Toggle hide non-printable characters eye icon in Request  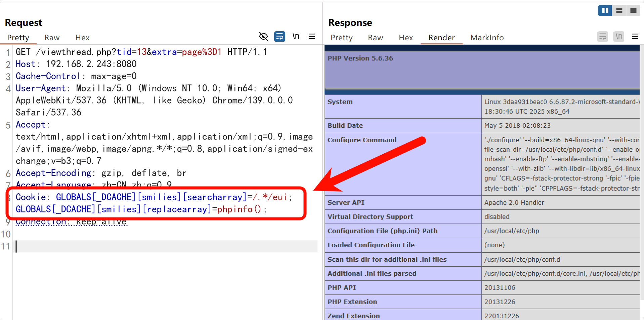263,36
